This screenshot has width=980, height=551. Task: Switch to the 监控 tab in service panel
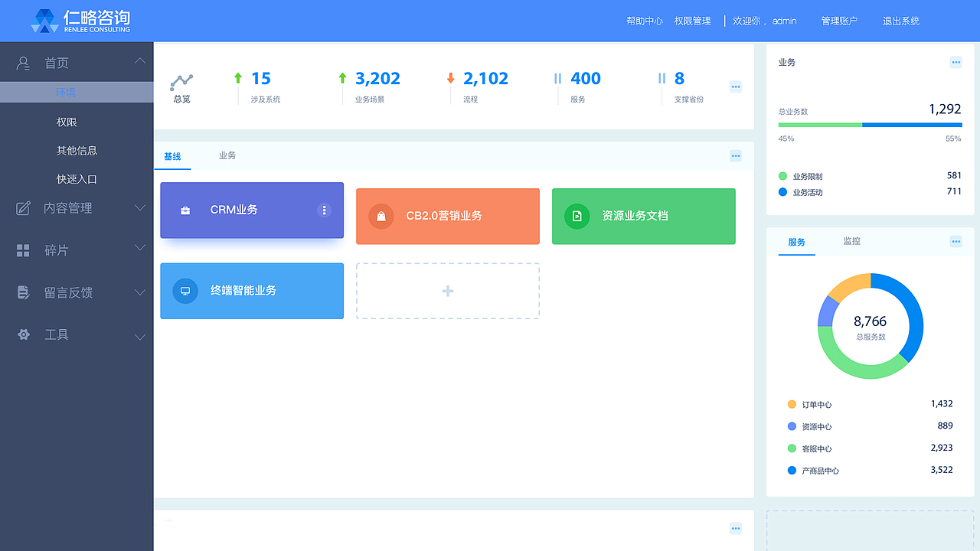[851, 241]
